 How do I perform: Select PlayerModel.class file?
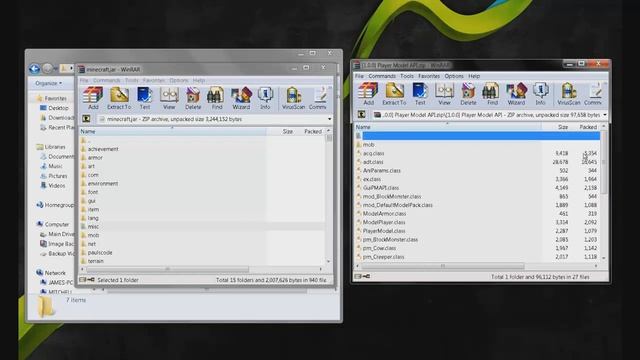pyautogui.click(x=384, y=231)
